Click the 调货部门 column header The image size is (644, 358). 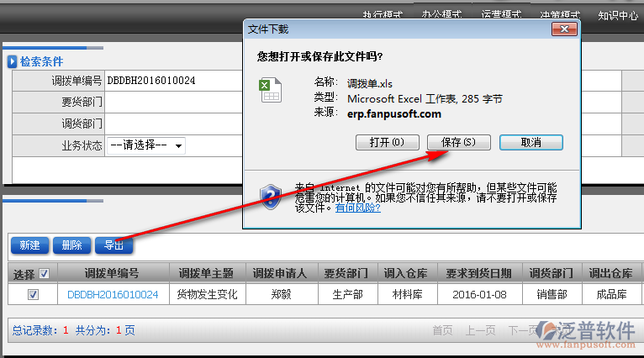[551, 273]
